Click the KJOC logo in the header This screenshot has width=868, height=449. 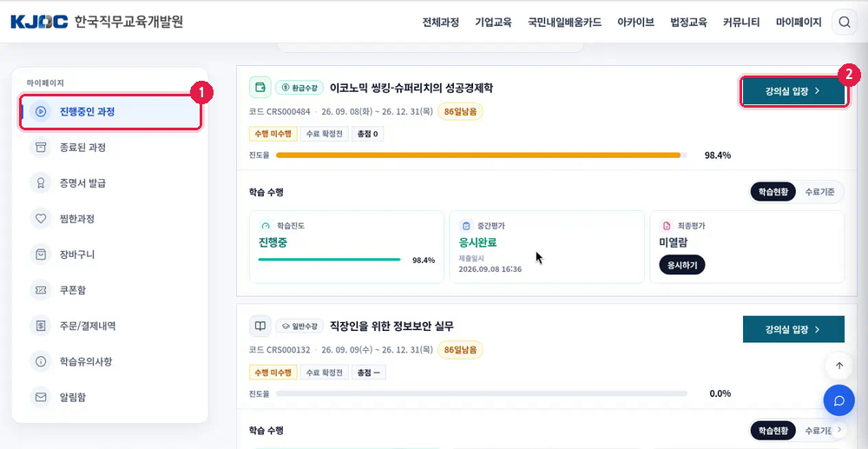(39, 22)
